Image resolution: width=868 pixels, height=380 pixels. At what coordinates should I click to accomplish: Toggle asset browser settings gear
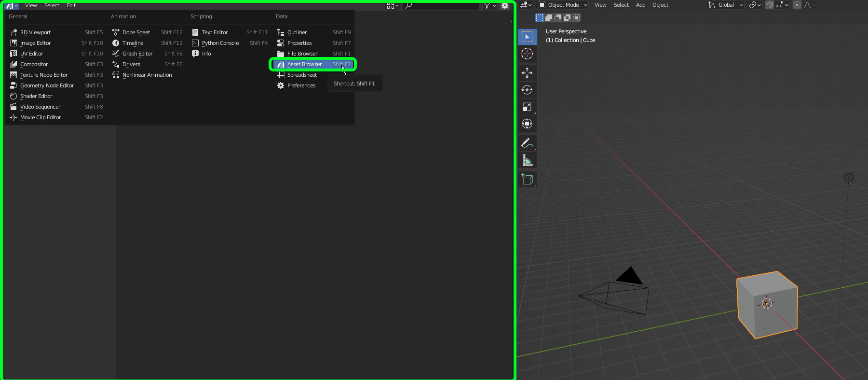(x=505, y=6)
